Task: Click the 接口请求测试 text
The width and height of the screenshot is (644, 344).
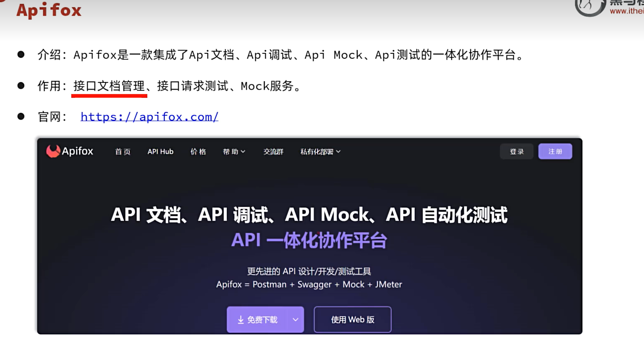Action: [x=193, y=86]
